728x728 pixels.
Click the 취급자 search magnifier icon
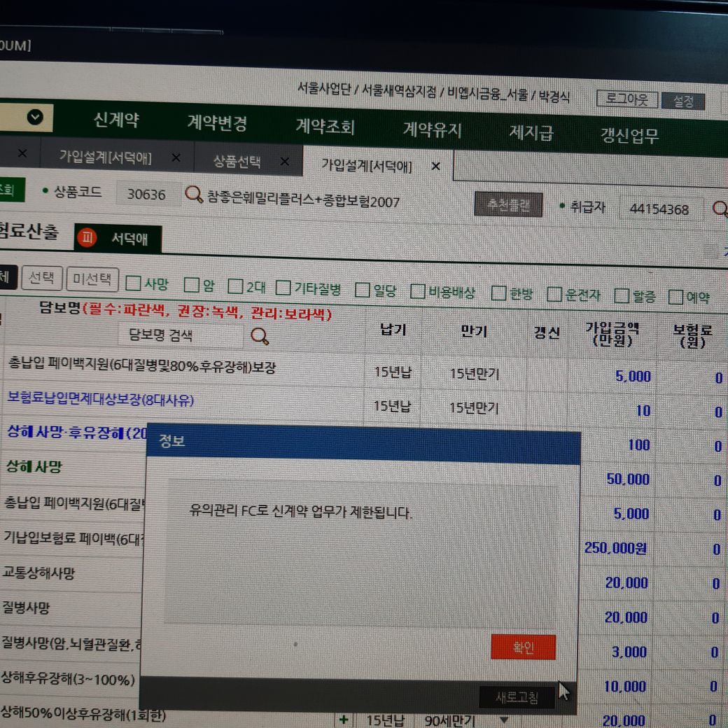719,209
